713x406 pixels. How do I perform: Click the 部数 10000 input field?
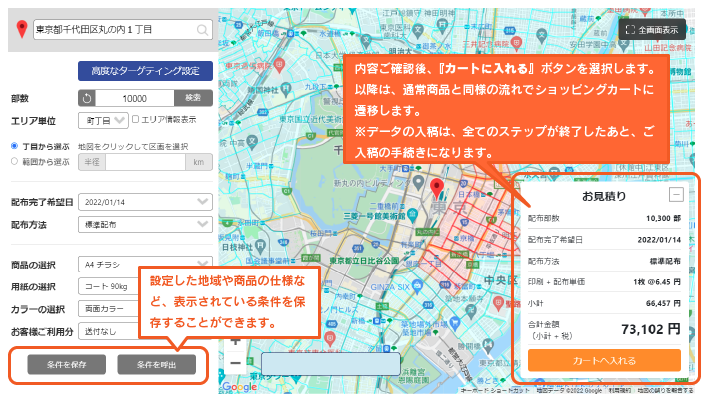[x=135, y=98]
